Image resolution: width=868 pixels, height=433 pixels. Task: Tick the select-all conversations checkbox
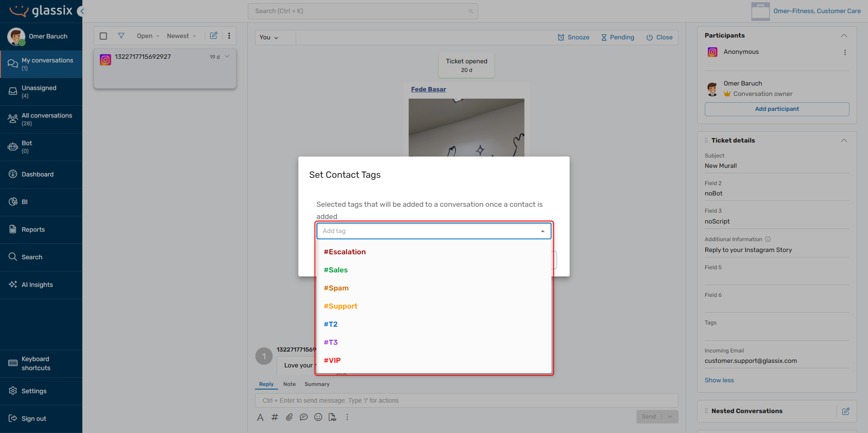coord(103,36)
